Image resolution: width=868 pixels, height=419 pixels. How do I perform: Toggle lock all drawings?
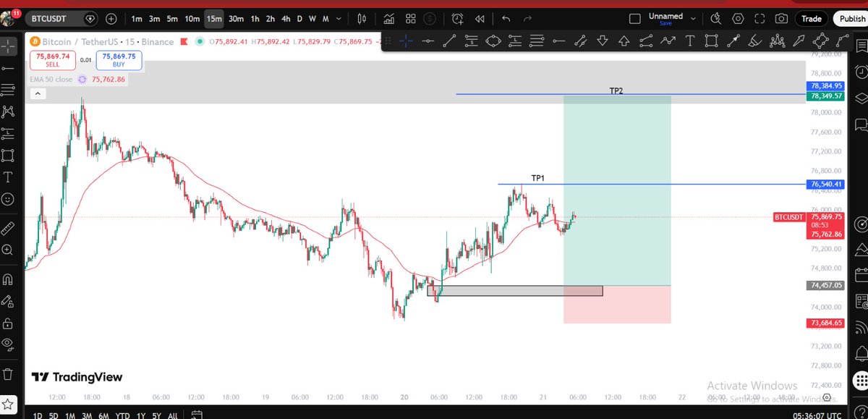[x=8, y=323]
